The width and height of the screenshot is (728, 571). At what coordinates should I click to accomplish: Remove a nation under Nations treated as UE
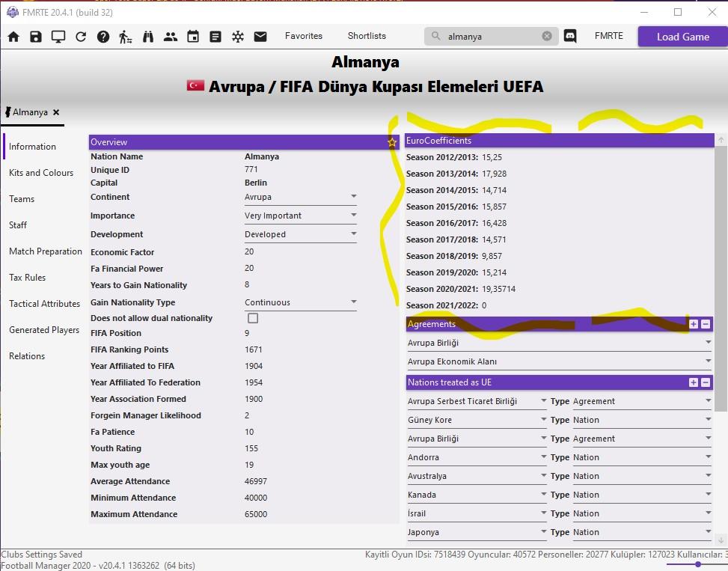pyautogui.click(x=706, y=382)
